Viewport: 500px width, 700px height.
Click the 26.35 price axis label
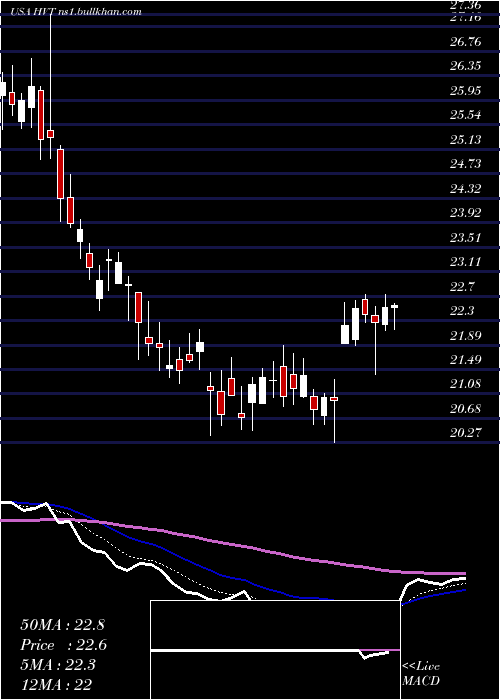tap(466, 66)
